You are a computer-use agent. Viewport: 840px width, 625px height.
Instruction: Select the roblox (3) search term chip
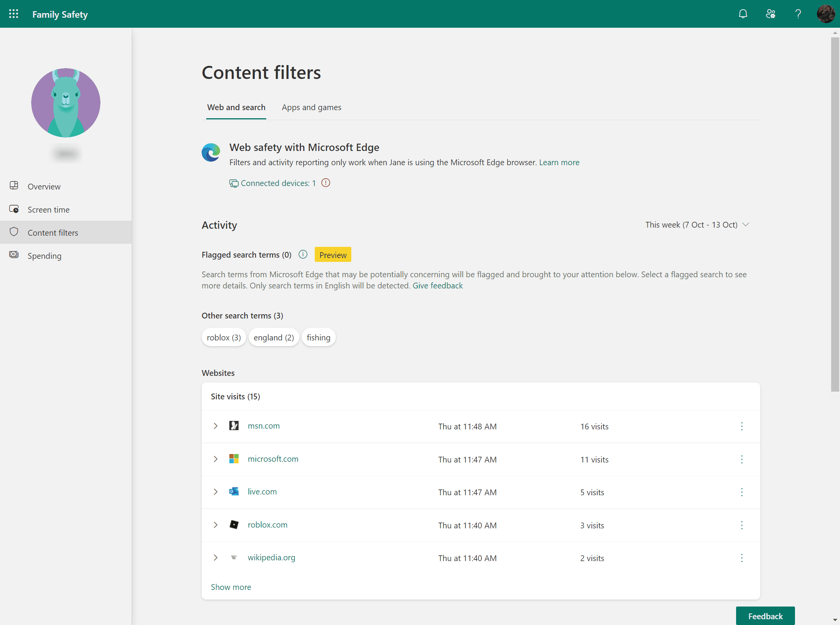[224, 337]
